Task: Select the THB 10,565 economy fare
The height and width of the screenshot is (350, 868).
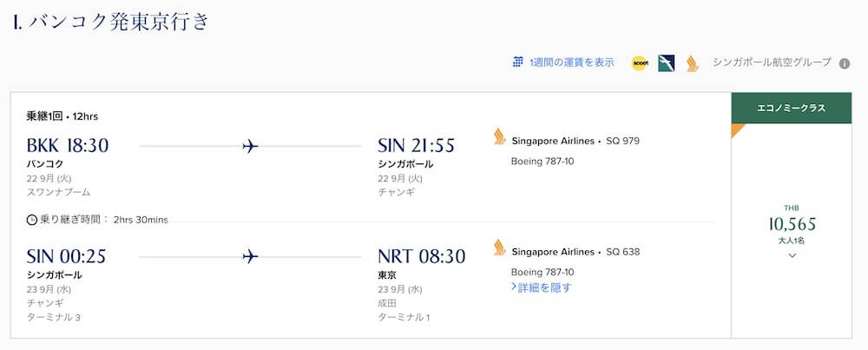Action: coord(792,224)
